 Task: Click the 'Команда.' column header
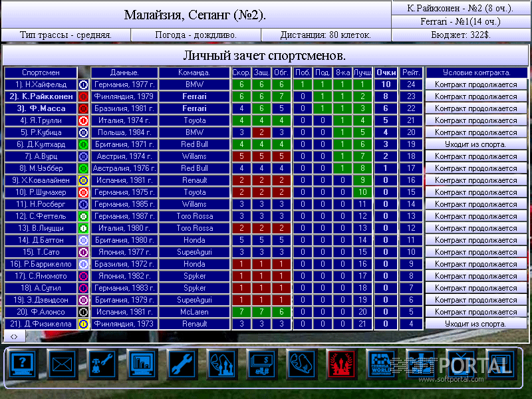pyautogui.click(x=194, y=72)
